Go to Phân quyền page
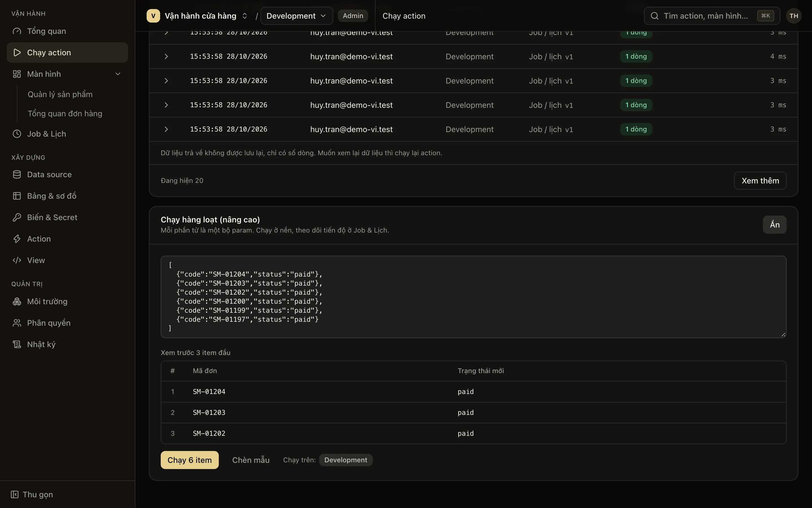 (67, 323)
